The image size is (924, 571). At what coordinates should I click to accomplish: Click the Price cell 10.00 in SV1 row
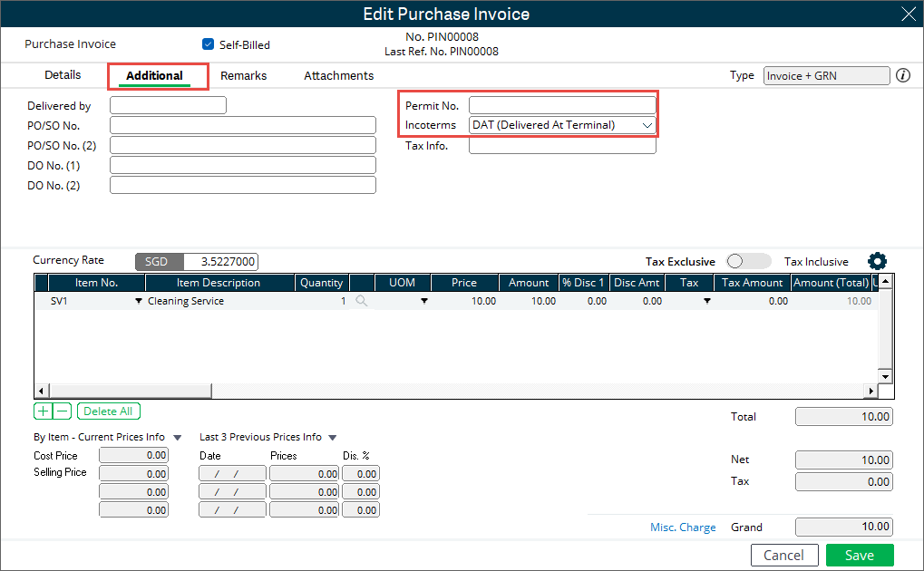465,301
